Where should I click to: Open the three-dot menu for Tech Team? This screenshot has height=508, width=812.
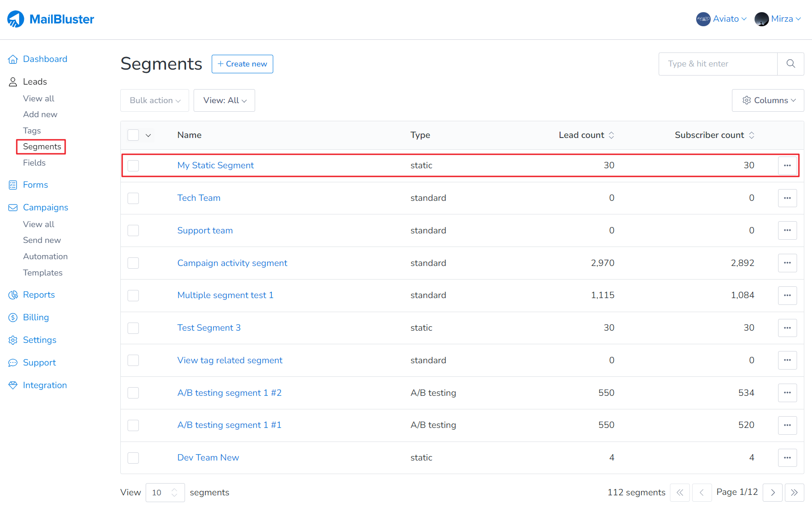click(787, 198)
